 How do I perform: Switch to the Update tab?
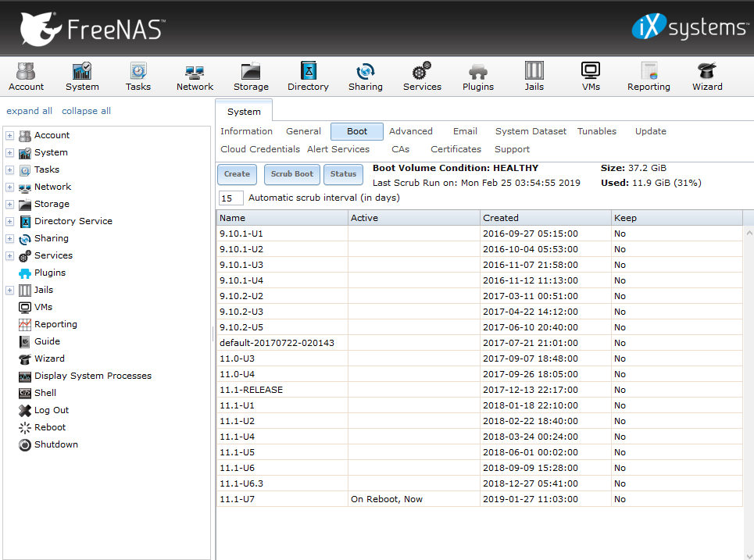coord(650,131)
